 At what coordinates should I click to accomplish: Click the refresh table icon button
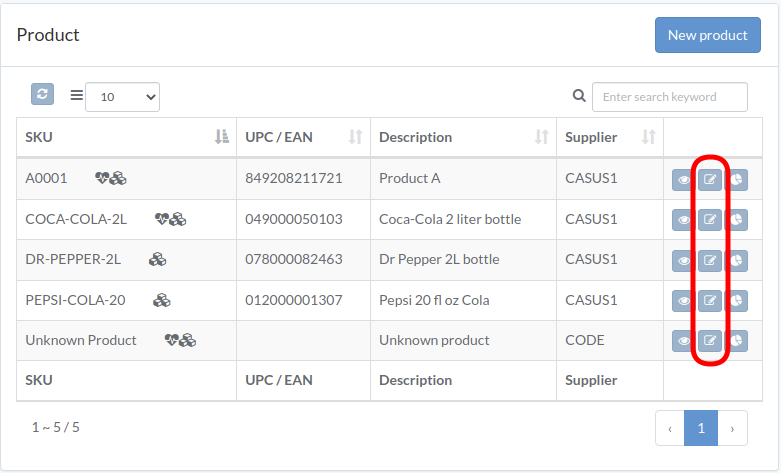click(x=42, y=94)
